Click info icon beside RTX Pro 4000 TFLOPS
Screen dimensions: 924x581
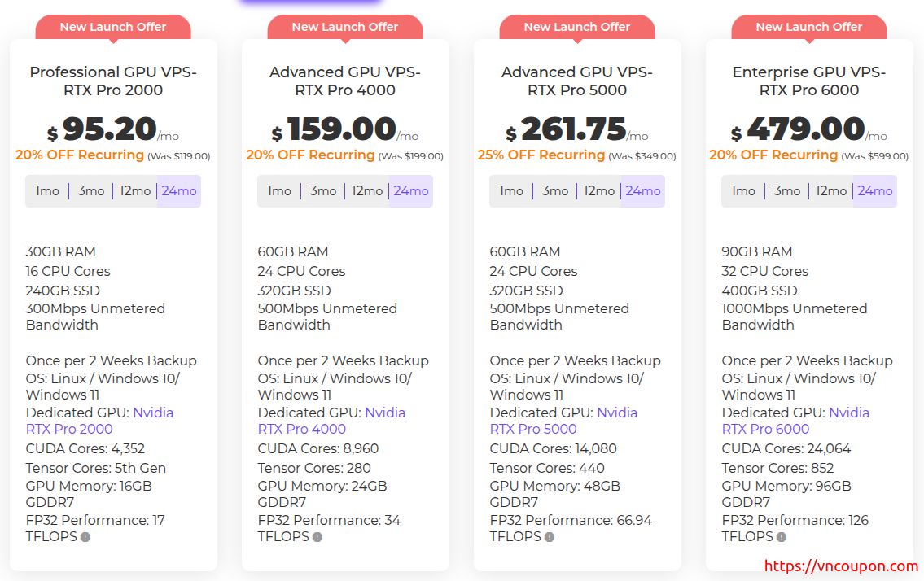(x=317, y=537)
